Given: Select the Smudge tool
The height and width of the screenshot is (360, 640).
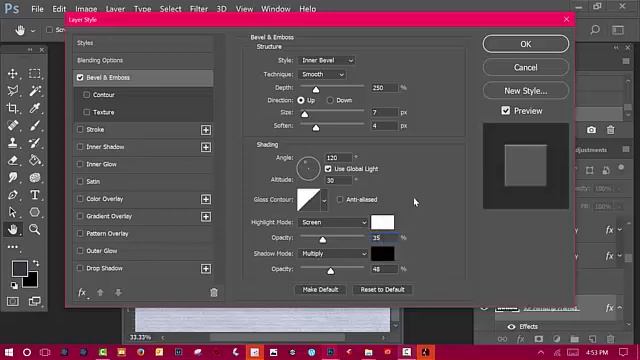Looking at the screenshot, I should coord(13,178).
